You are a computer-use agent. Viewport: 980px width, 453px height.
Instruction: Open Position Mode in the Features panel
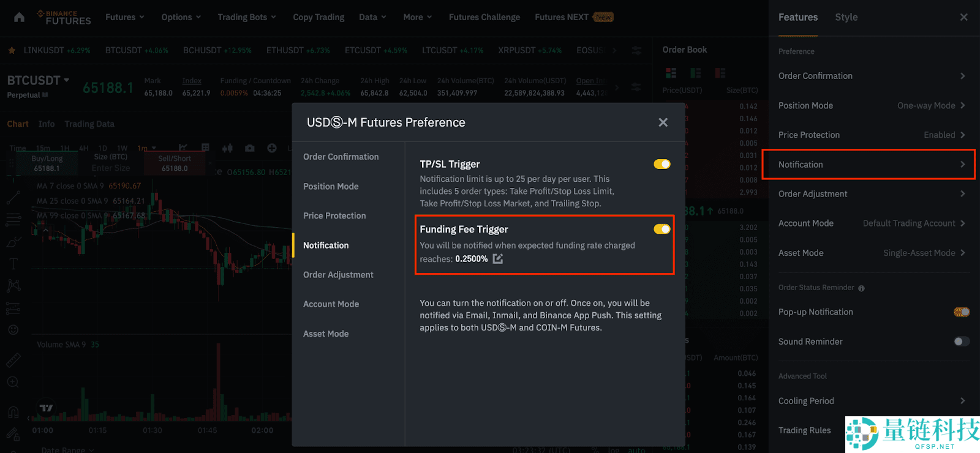pyautogui.click(x=871, y=105)
